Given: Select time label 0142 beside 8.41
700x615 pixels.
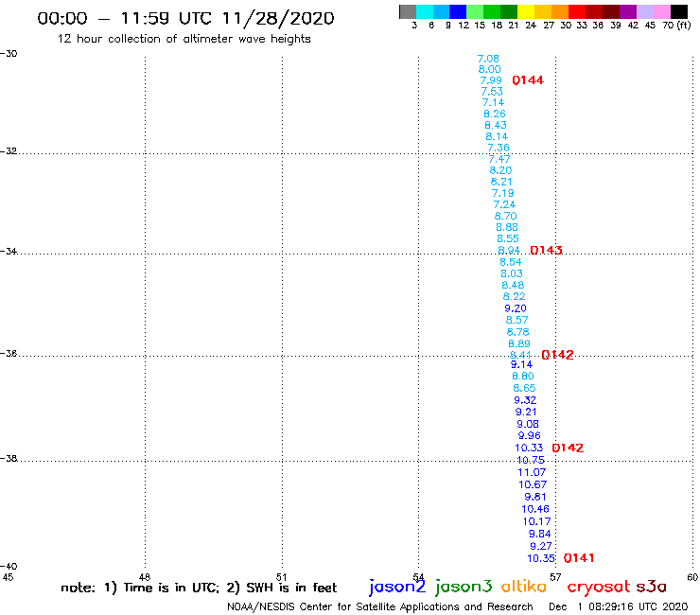Looking at the screenshot, I should (x=557, y=355).
